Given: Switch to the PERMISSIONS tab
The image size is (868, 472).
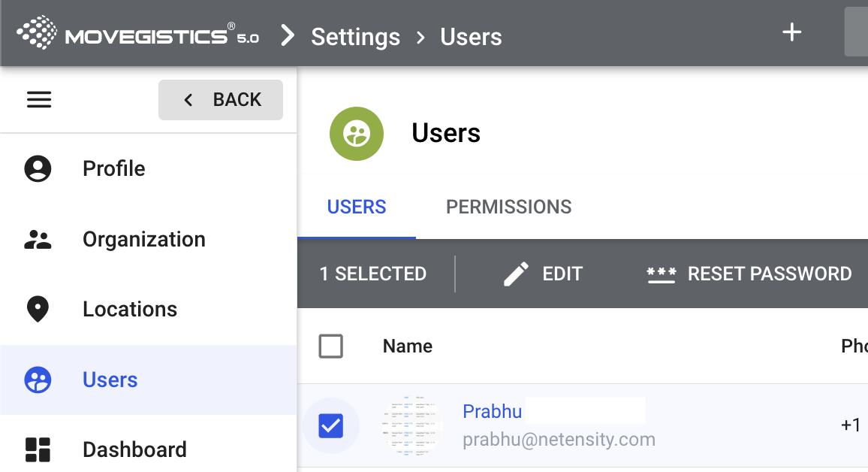Looking at the screenshot, I should point(508,207).
